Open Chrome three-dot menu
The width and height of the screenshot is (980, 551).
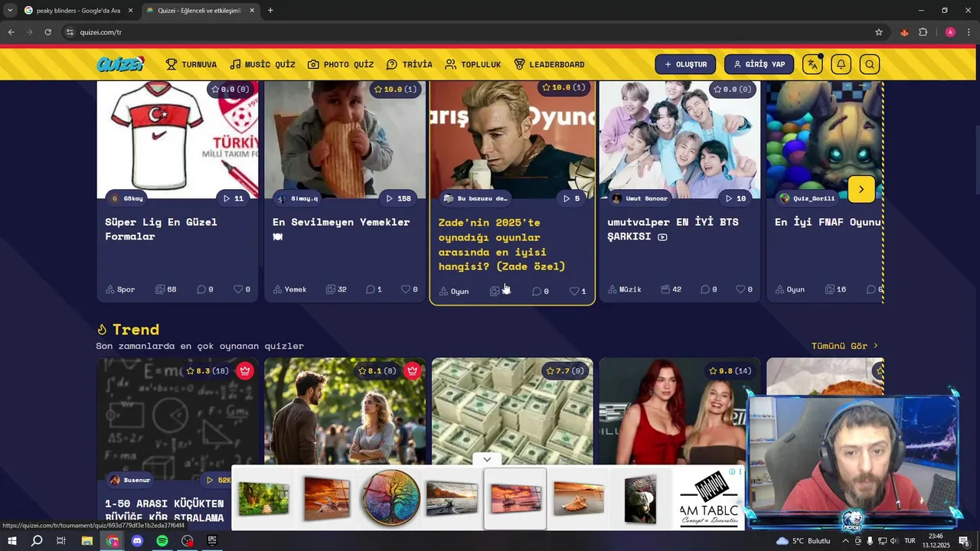(969, 32)
